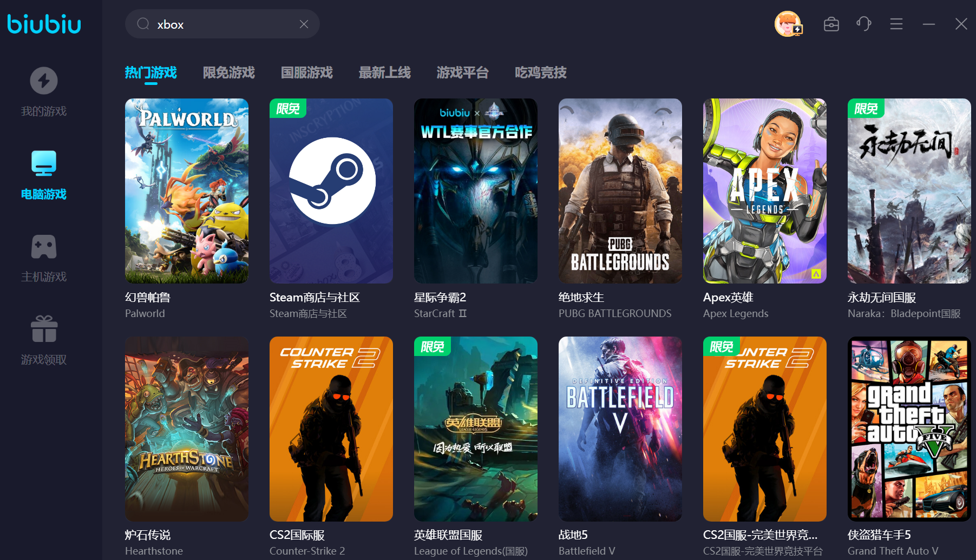The width and height of the screenshot is (976, 560).
Task: Click the 限免 badge on League of Legends cover
Action: coord(433,346)
